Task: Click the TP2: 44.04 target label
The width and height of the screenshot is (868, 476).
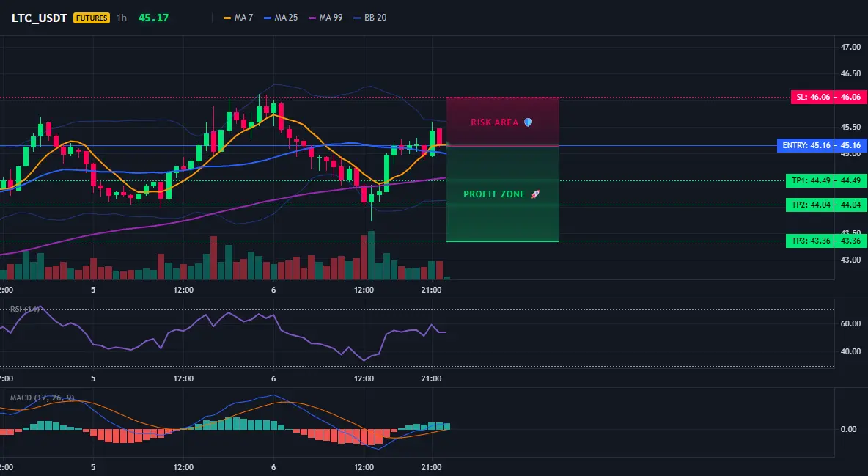Action: [x=809, y=205]
